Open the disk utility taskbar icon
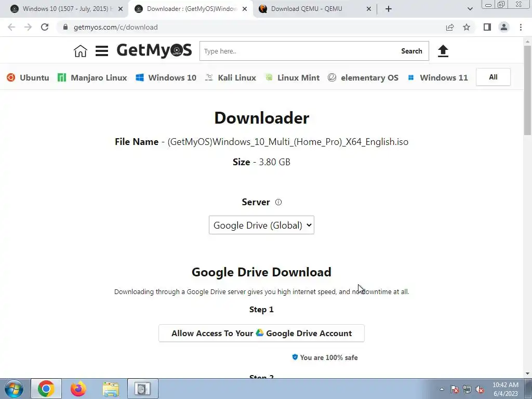532x399 pixels. pyautogui.click(x=142, y=389)
